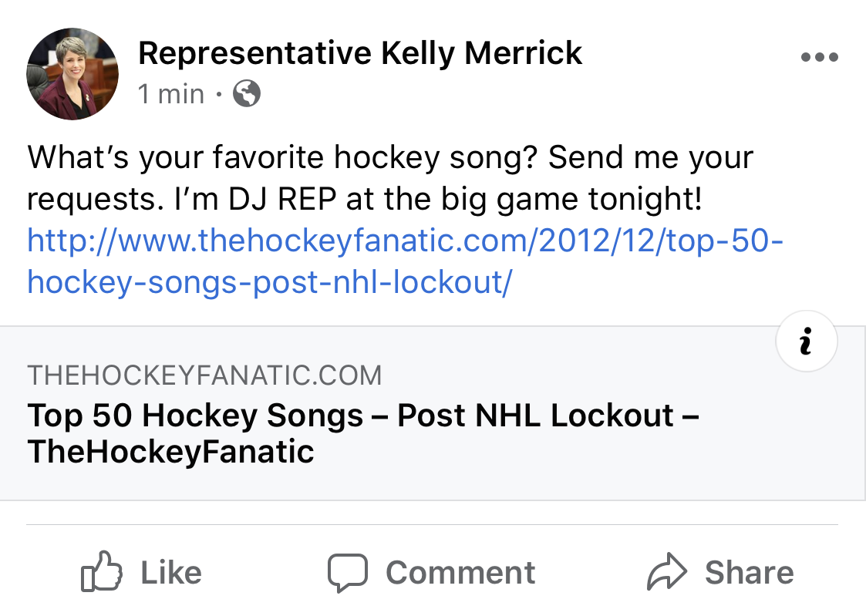Tap the link info 'i' icon
Screen dimensions: 866x616
(x=807, y=341)
